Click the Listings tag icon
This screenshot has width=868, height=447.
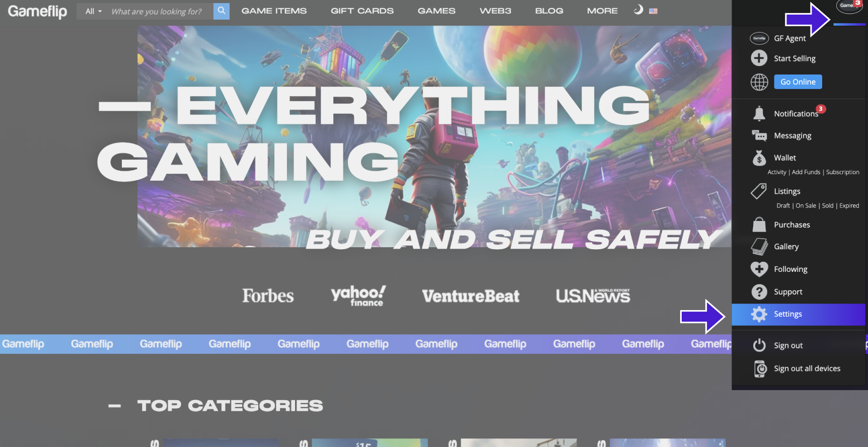[759, 191]
